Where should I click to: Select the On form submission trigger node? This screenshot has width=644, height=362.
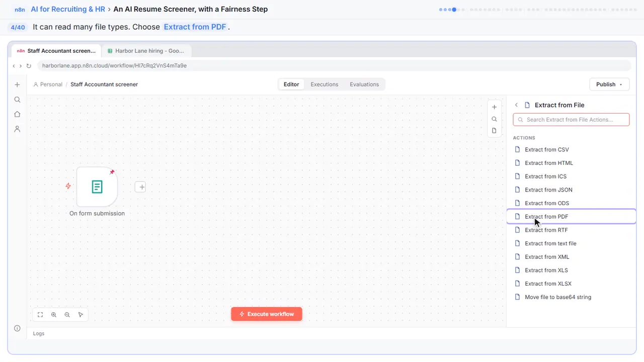[97, 187]
